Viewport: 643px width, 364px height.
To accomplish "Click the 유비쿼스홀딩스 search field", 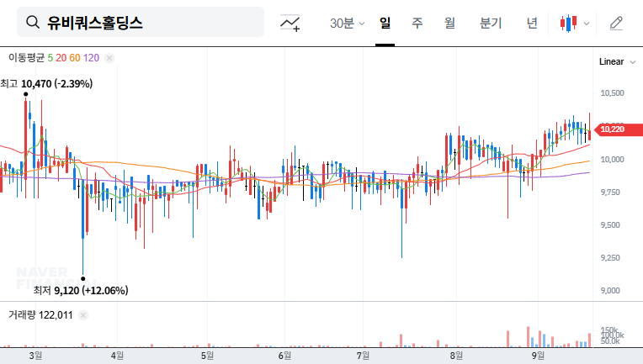I will [141, 22].
